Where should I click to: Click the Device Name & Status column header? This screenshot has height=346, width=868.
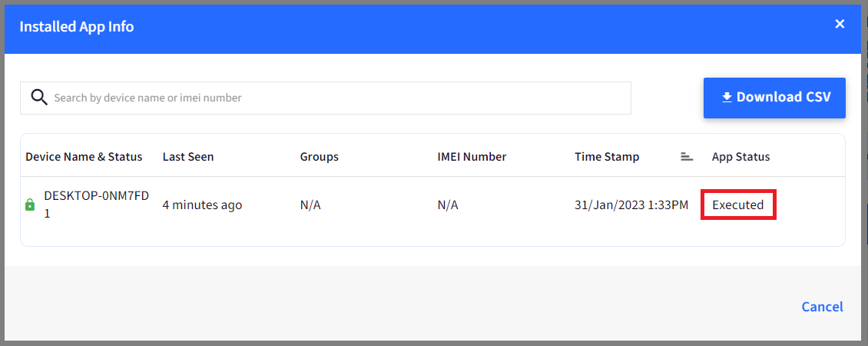point(84,157)
